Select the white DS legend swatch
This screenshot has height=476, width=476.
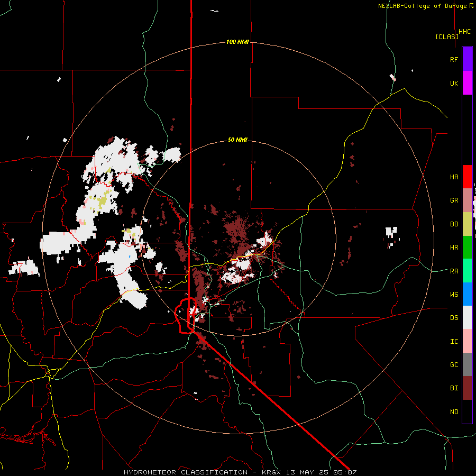(x=467, y=317)
